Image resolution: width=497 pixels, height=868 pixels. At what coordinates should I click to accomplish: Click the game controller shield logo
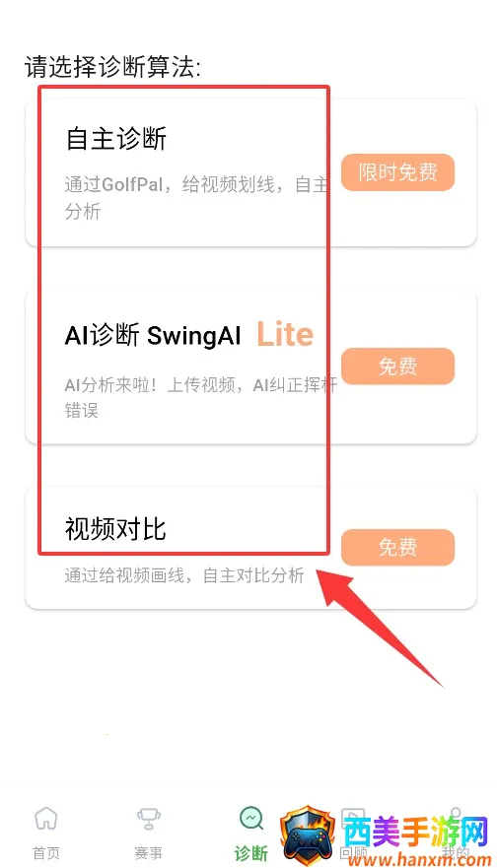coord(308,836)
